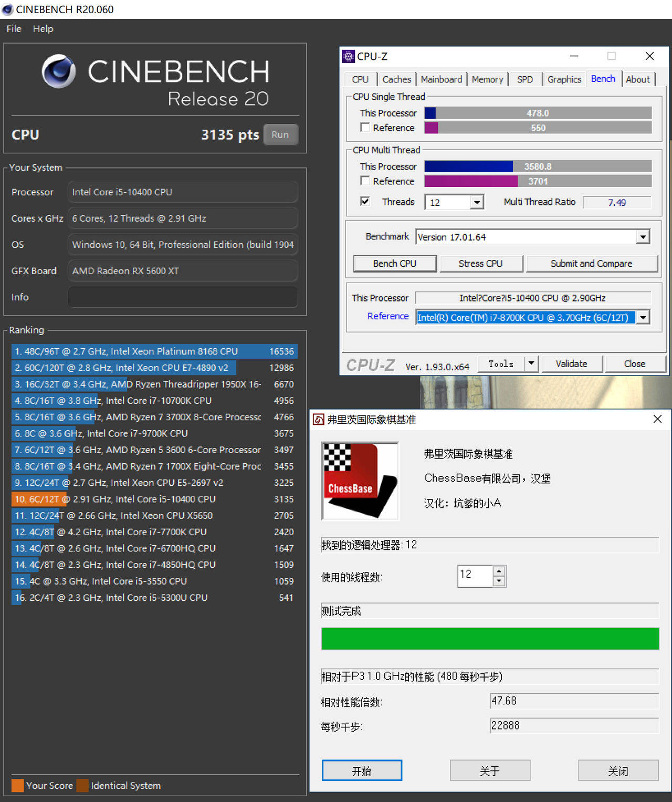The width and height of the screenshot is (672, 802).
Task: Increase thread count with the up spinner
Action: tap(499, 571)
